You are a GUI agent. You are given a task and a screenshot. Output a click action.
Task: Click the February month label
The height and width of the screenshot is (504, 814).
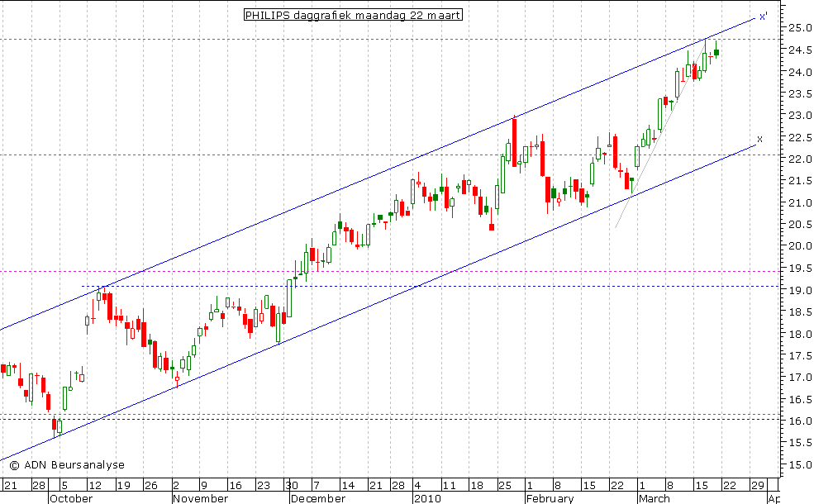pos(550,498)
